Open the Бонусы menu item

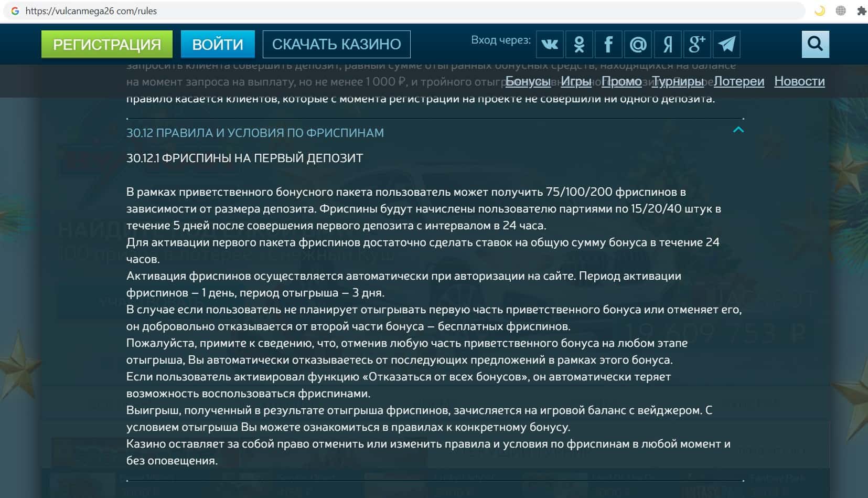[528, 81]
